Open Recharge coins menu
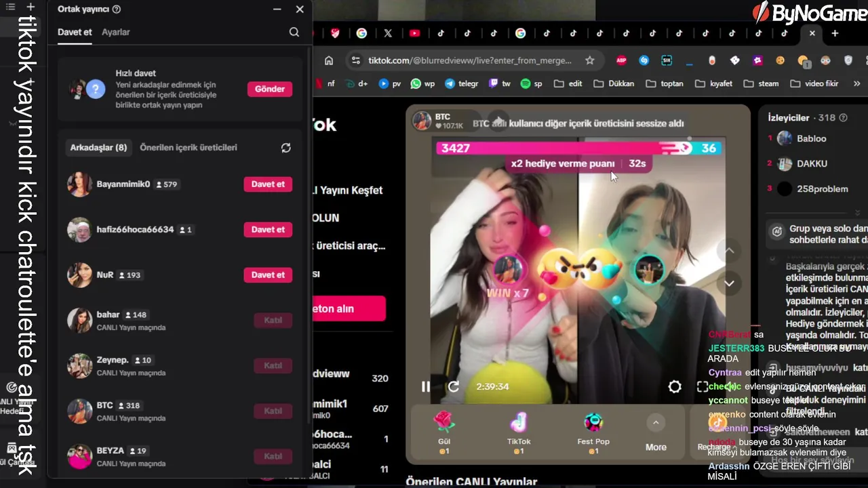The width and height of the screenshot is (868, 488). point(715,432)
